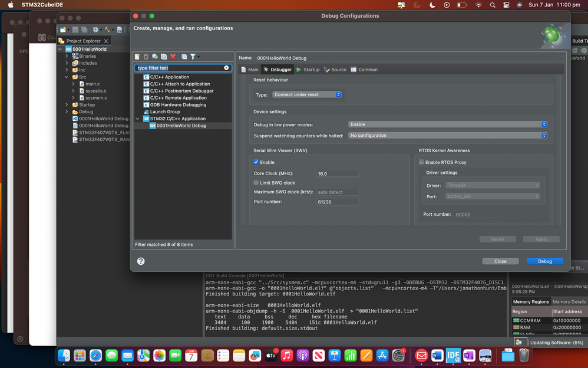The width and height of the screenshot is (588, 368).
Task: Open the Source tab
Action: [335, 70]
